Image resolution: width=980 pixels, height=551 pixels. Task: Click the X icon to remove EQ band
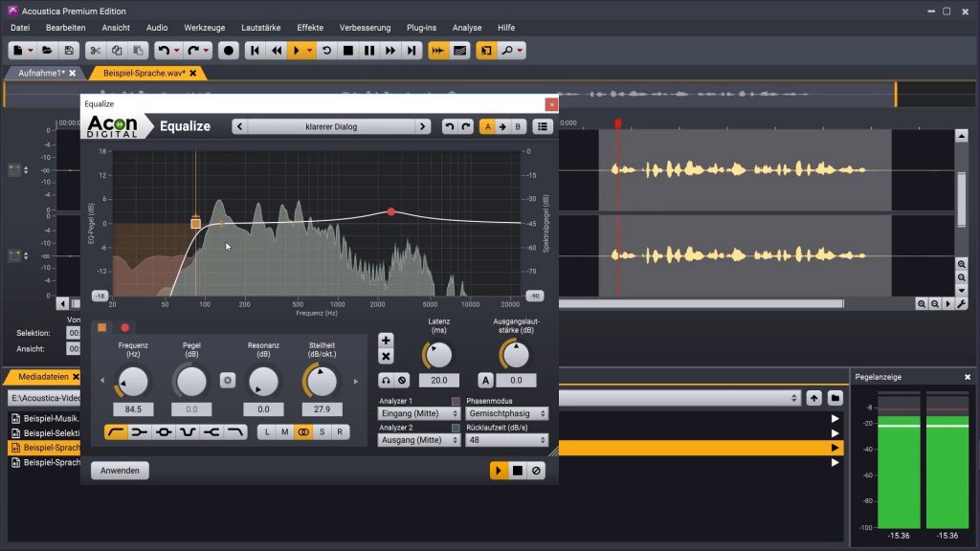click(384, 356)
